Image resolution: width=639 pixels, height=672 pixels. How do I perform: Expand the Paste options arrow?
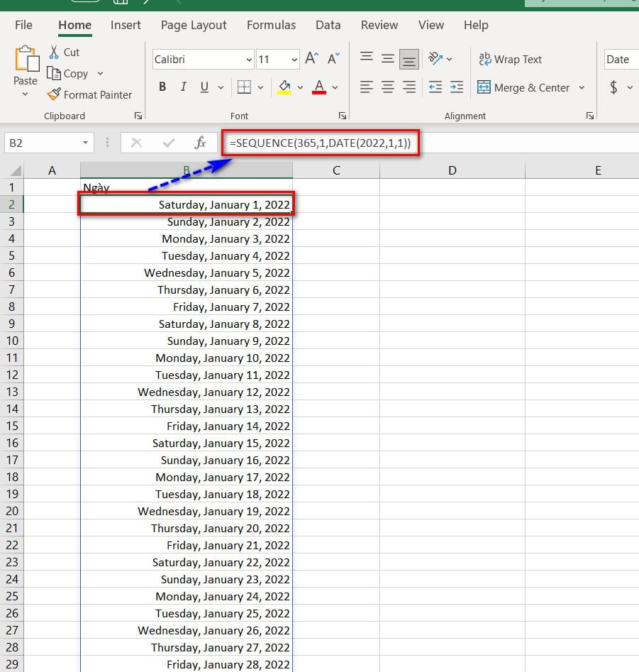(x=26, y=94)
